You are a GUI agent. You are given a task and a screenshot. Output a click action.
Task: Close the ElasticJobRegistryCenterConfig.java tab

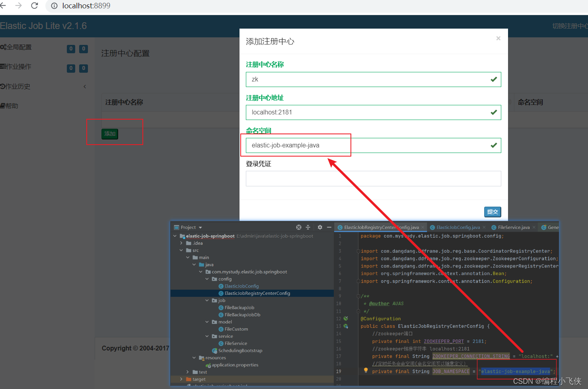423,227
